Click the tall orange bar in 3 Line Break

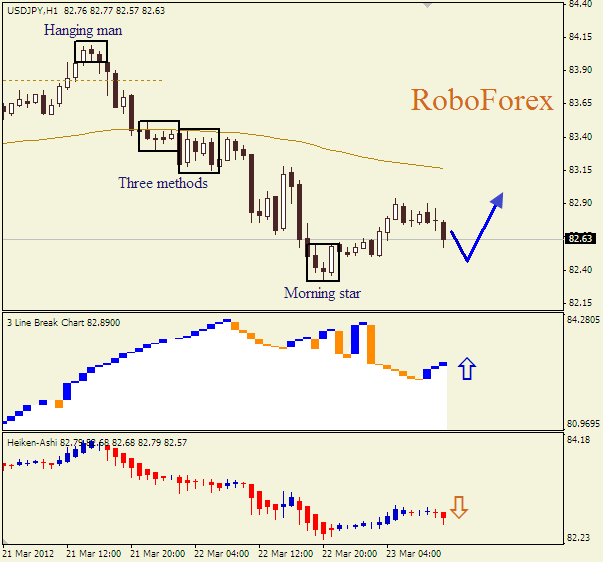[371, 344]
